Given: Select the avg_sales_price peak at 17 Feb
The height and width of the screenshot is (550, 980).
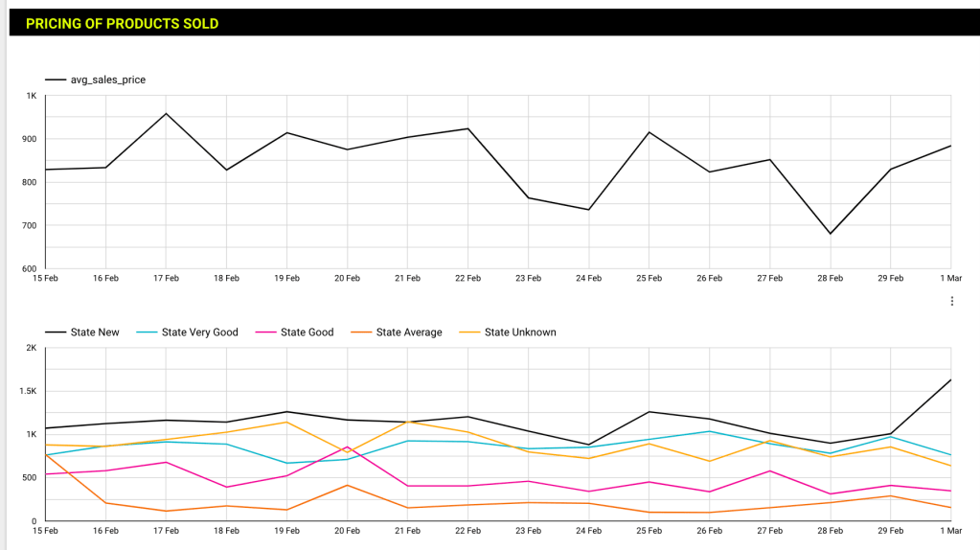Looking at the screenshot, I should tap(166, 114).
